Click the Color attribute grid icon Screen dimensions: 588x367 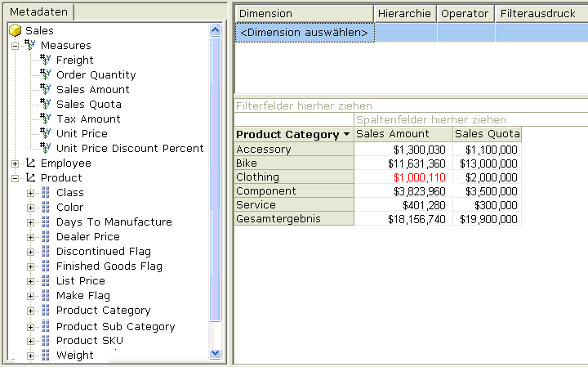[46, 207]
